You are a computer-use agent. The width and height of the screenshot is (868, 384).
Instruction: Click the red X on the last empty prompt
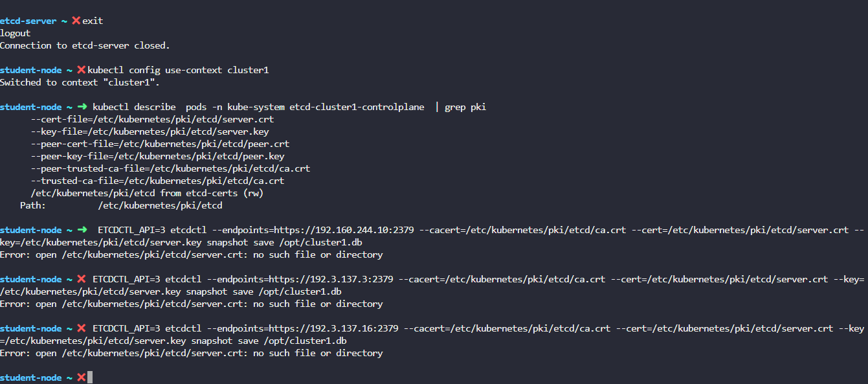point(82,378)
